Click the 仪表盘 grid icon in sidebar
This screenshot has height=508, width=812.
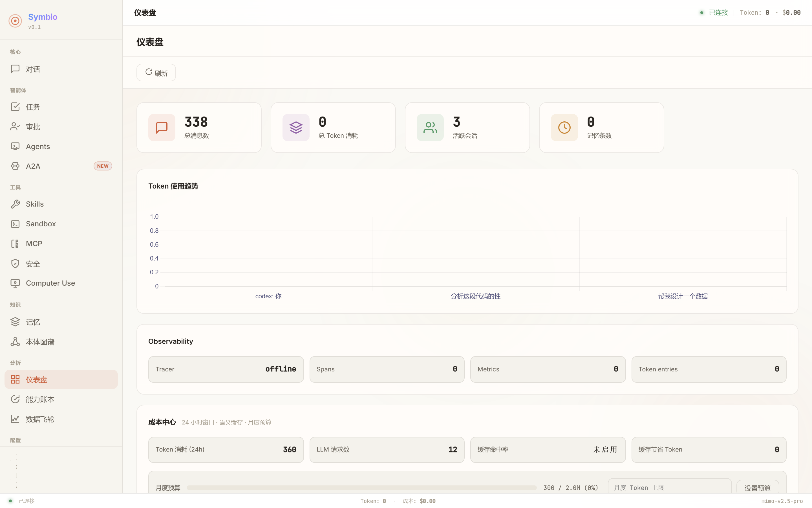coord(15,379)
